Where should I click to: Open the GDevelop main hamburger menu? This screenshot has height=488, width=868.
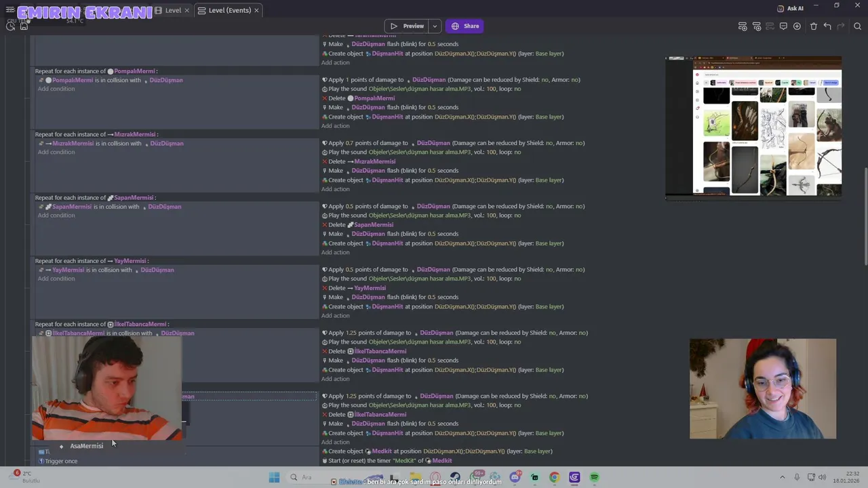10,10
